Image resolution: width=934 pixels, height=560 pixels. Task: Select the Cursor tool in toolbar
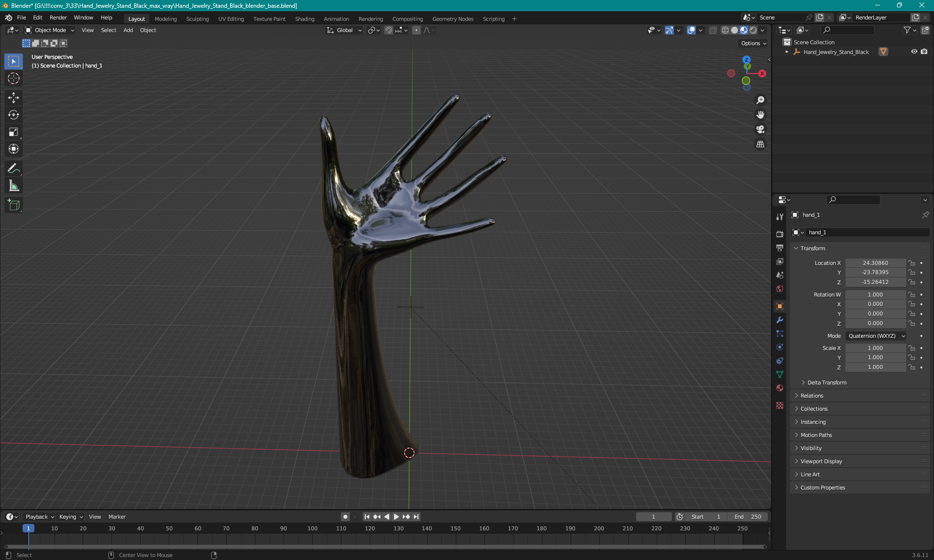pos(14,78)
